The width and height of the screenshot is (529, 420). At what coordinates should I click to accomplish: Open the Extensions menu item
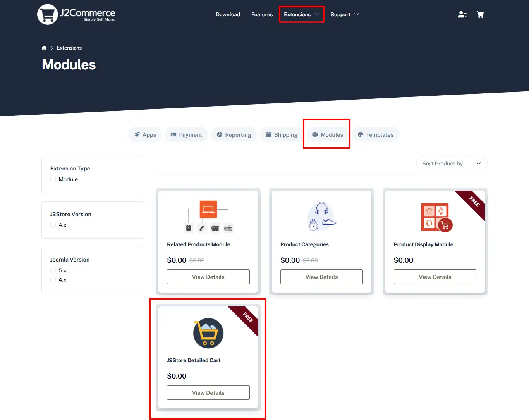tap(297, 14)
